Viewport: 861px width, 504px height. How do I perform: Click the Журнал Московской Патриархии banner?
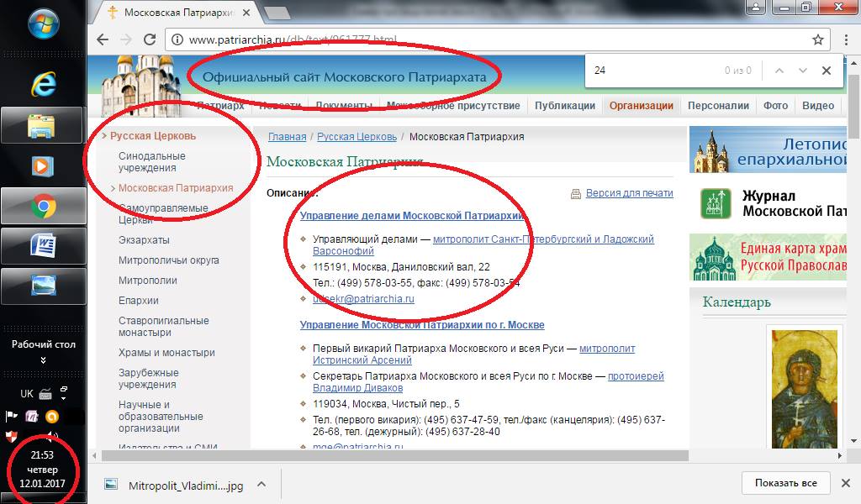(x=768, y=203)
